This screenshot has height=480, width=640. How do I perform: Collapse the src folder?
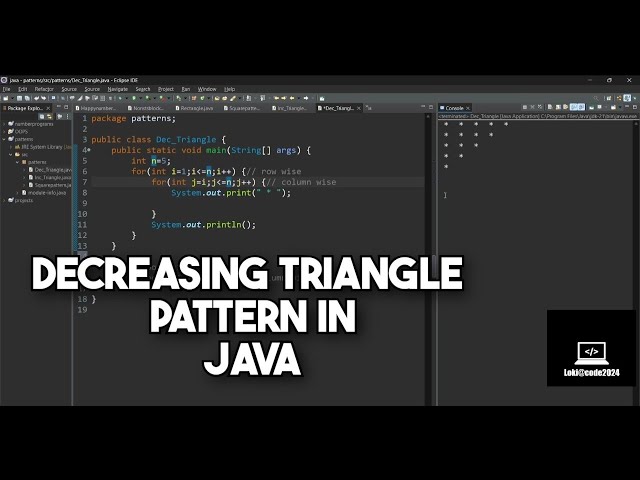point(11,155)
